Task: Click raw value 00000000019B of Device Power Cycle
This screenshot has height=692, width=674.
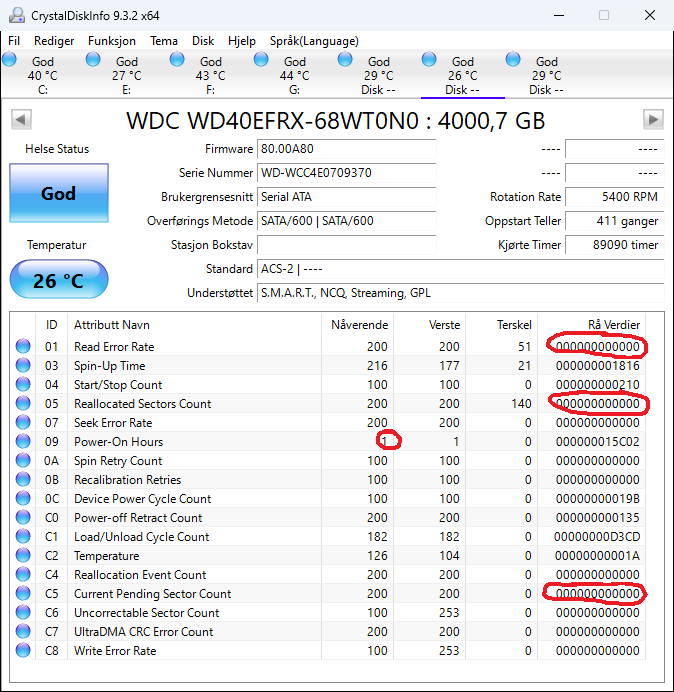Action: click(597, 498)
